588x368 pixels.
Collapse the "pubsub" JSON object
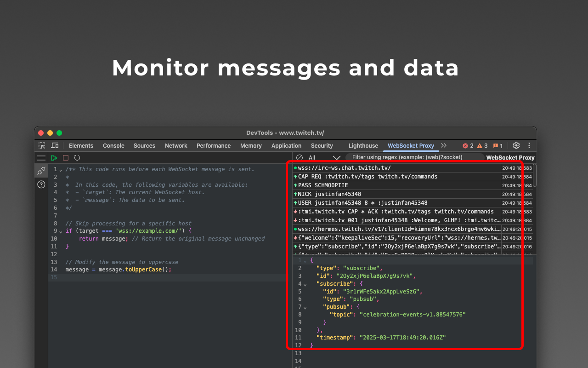[305, 307]
